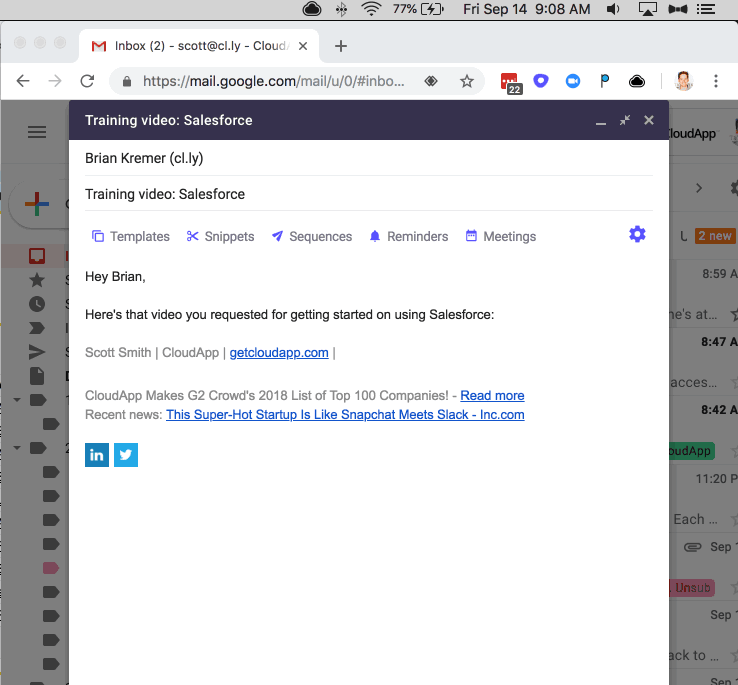Open Sequences in the compose toolbar

(x=312, y=236)
